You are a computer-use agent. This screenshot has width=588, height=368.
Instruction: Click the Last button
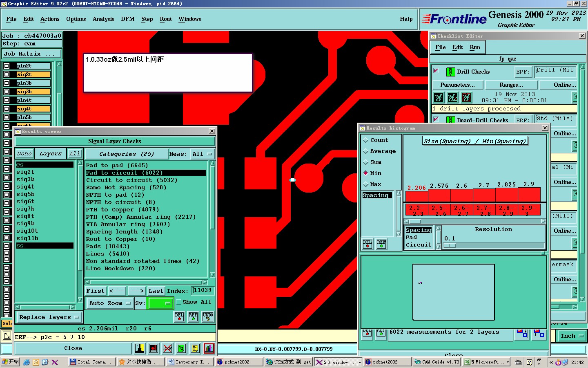tap(156, 291)
